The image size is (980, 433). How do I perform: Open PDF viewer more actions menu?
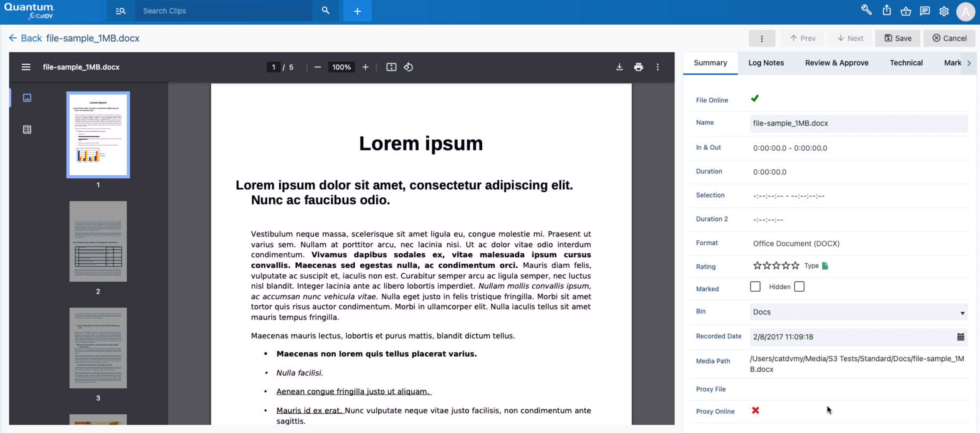tap(657, 67)
